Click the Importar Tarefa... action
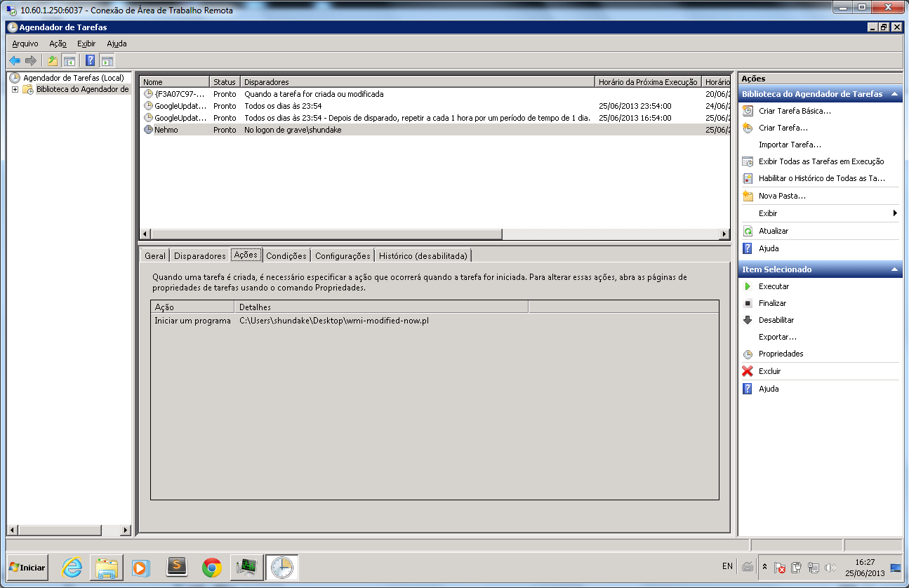 point(790,145)
